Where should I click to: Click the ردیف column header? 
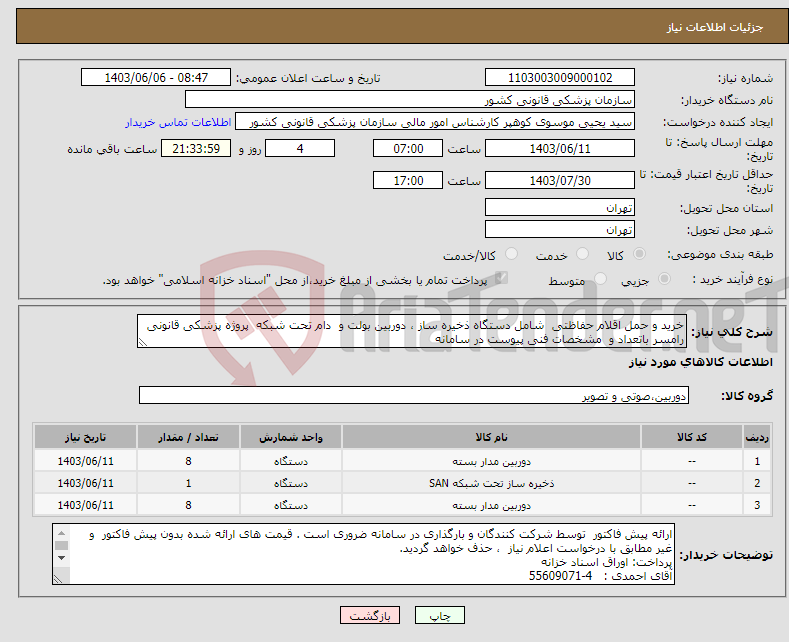pyautogui.click(x=757, y=437)
